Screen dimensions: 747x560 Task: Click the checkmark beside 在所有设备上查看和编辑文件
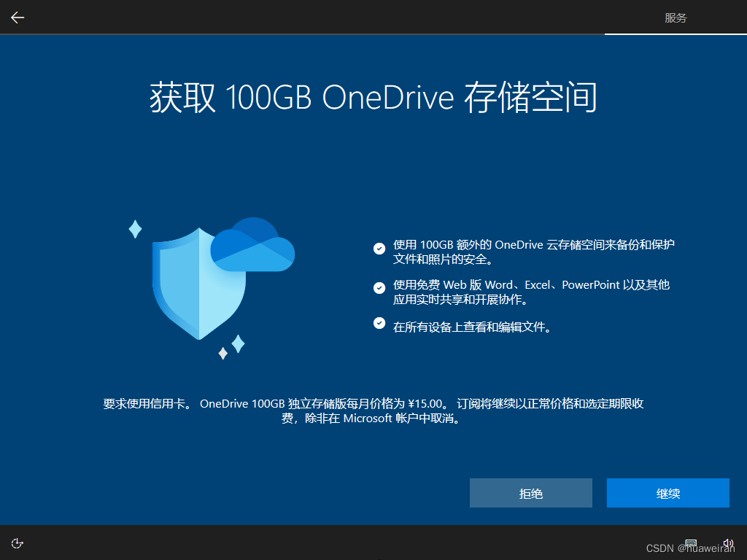(379, 323)
